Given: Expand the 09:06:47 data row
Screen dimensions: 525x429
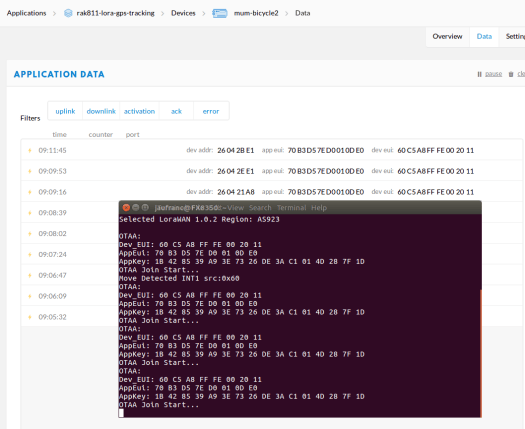Looking at the screenshot, I should 70,275.
